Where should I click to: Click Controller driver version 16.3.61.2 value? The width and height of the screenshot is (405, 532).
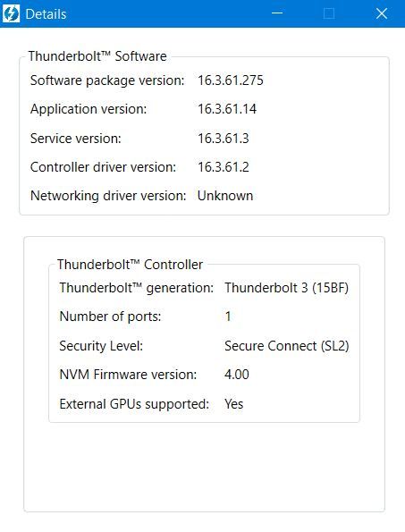click(x=224, y=167)
